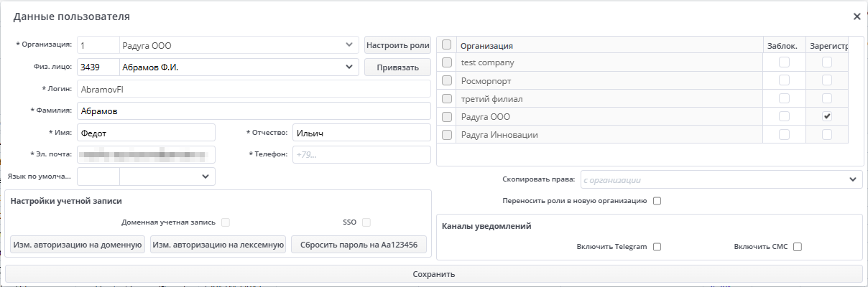Screen dimensions: 868x287
Task: Toggle Переносить роли в новую организацию
Action: (657, 201)
